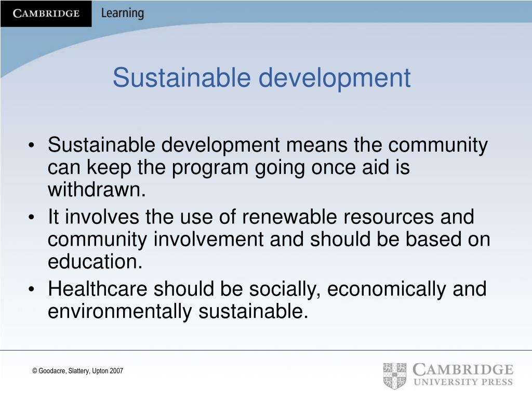Click the line 'environmentally sustainable.'
532x399 pixels.
(178, 312)
